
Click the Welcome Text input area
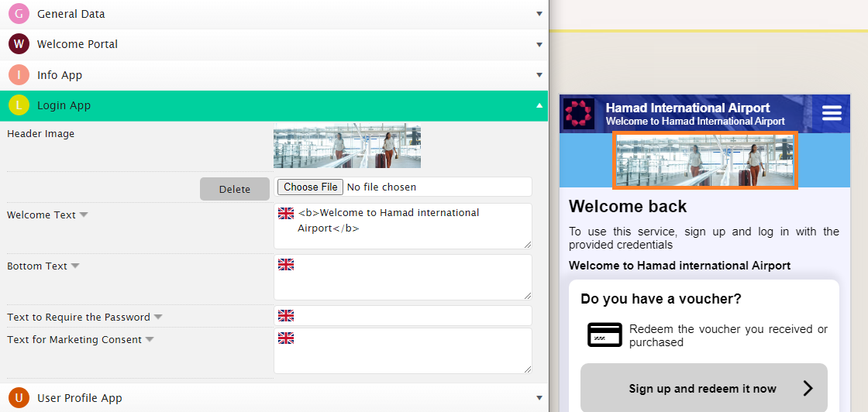[x=403, y=226]
